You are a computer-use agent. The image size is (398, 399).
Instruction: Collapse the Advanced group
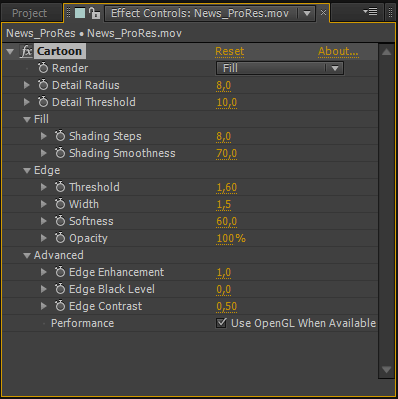(x=27, y=256)
